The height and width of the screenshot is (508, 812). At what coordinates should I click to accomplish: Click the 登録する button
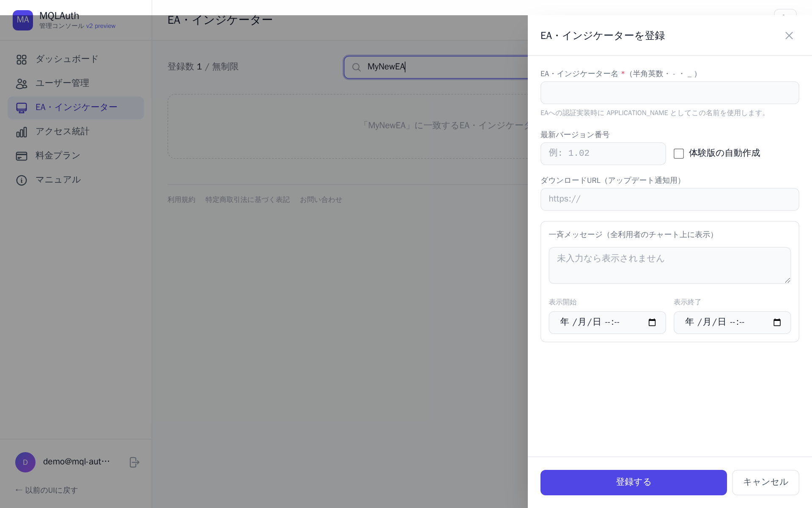point(634,482)
